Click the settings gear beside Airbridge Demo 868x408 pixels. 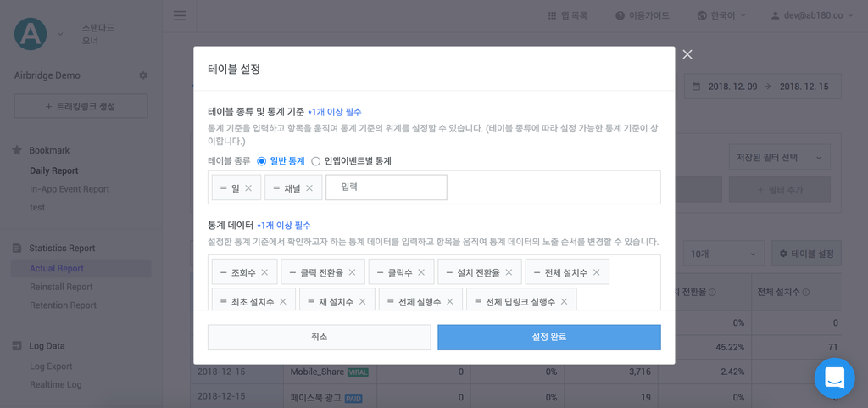142,75
